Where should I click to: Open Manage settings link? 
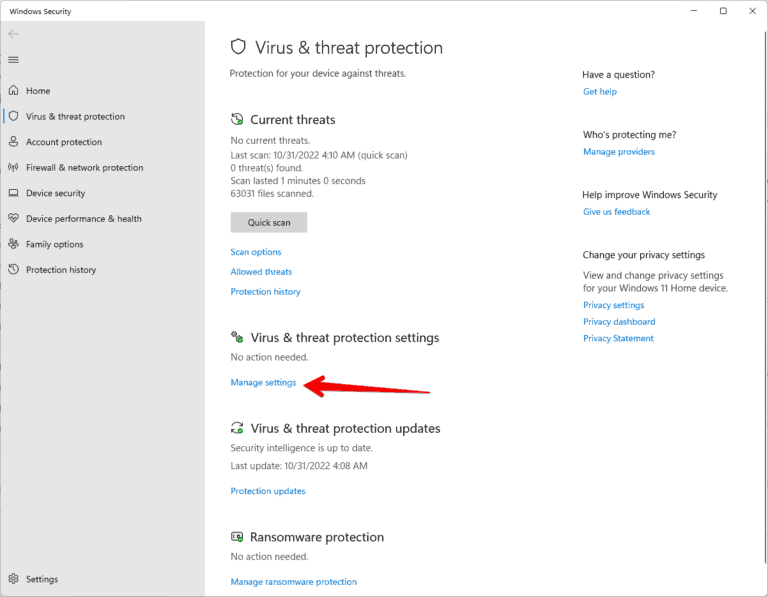(263, 382)
